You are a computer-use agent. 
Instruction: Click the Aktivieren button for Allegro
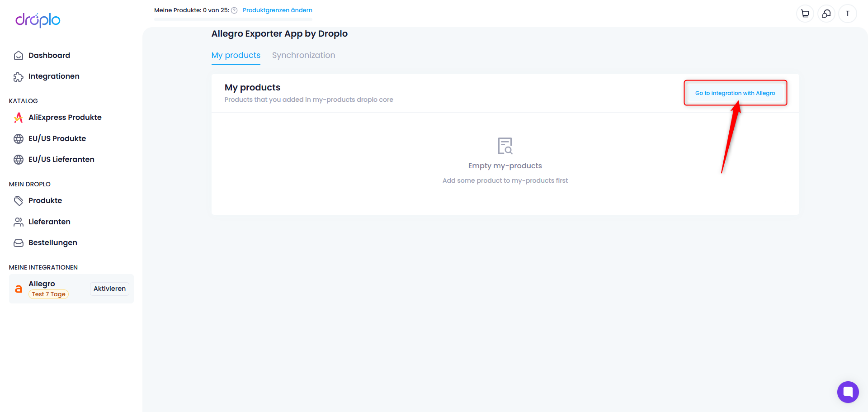110,289
